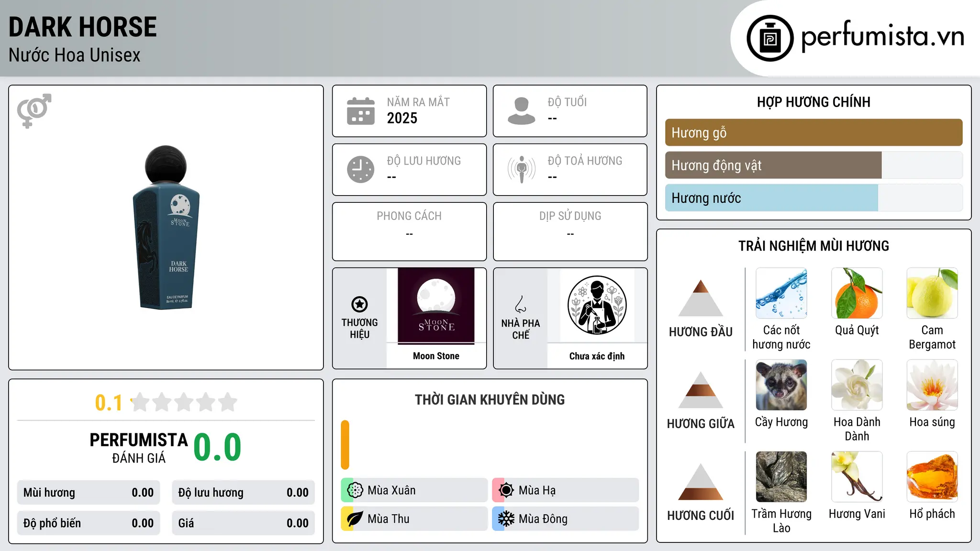Click the perfumer illustration above Chưa xác định
This screenshot has width=980, height=551.
[x=597, y=305]
